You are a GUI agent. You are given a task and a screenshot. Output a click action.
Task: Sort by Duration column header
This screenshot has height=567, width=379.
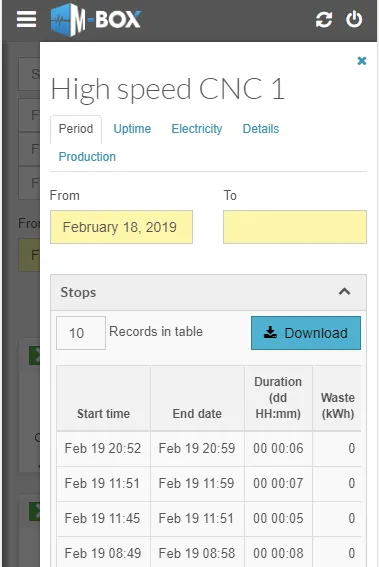pyautogui.click(x=278, y=398)
